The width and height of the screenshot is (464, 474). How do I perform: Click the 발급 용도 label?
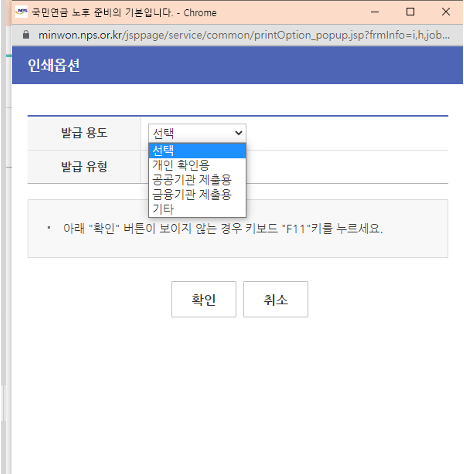coord(84,133)
